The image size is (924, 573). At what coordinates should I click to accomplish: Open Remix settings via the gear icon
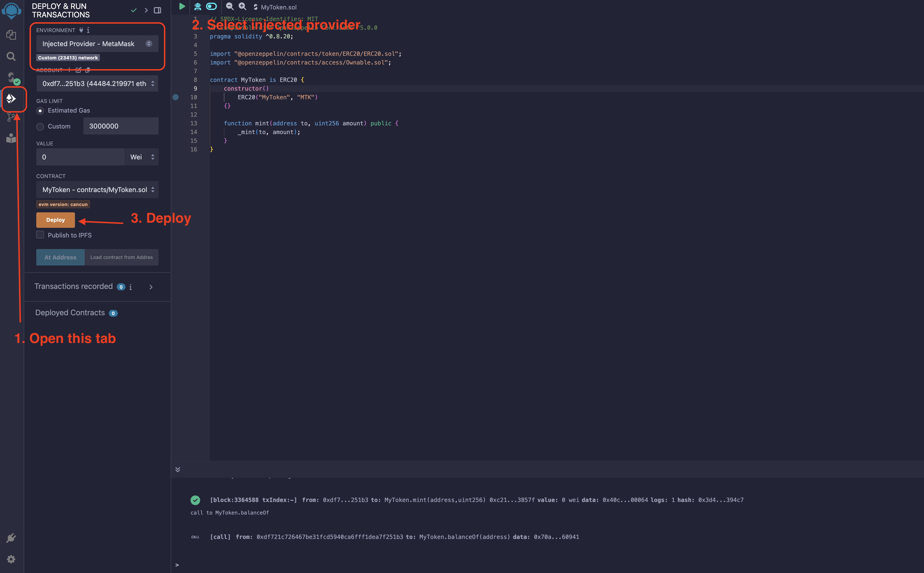(x=11, y=559)
